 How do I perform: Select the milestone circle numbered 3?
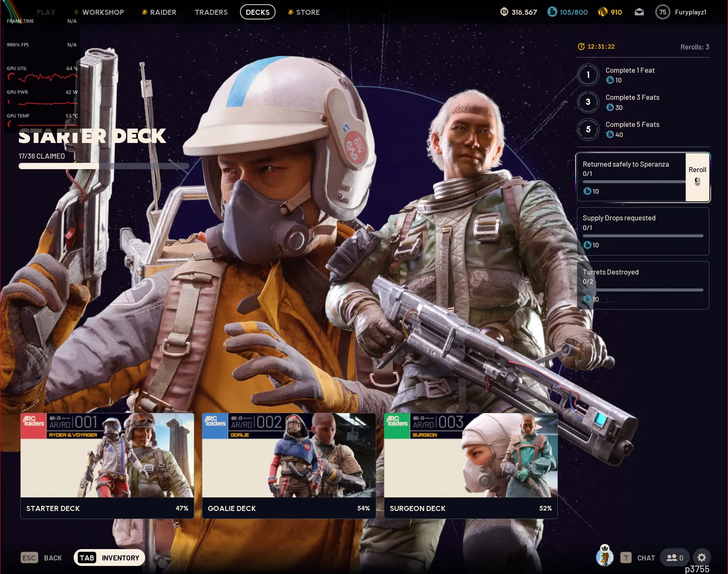(588, 102)
